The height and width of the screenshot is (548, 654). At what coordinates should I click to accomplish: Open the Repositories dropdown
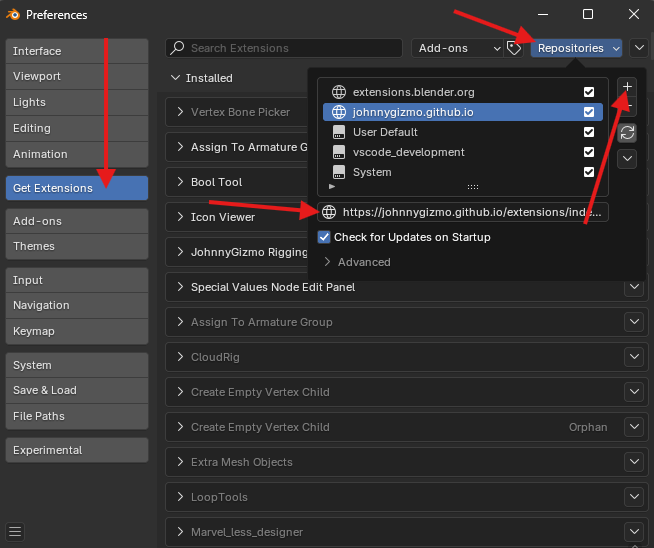(x=576, y=48)
